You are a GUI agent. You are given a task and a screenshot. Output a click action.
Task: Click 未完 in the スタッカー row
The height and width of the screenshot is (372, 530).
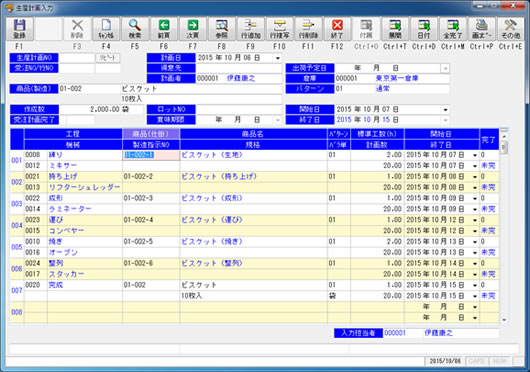pos(488,274)
